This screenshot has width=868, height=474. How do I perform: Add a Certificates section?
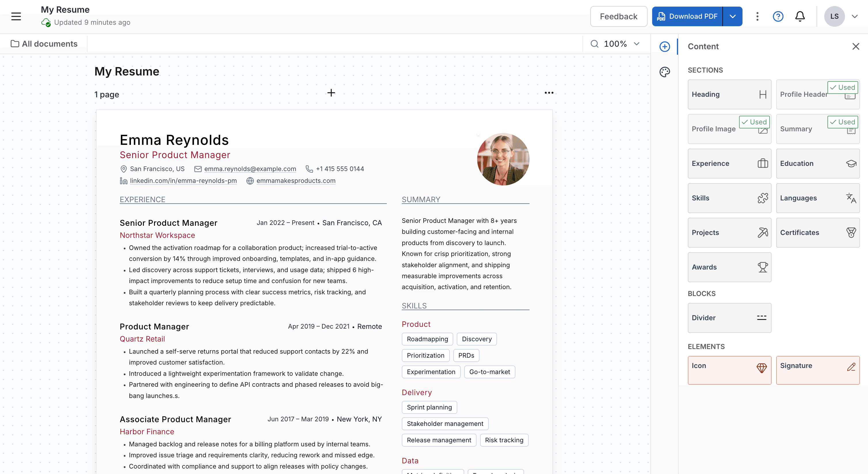click(x=817, y=233)
